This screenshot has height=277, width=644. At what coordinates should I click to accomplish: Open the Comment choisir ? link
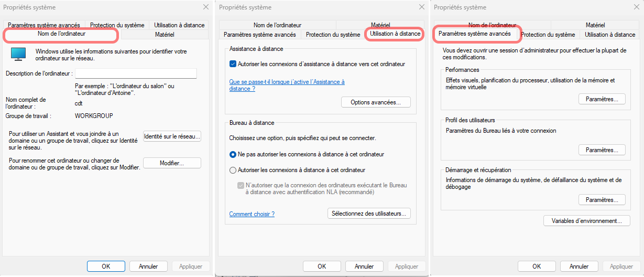coord(252,214)
